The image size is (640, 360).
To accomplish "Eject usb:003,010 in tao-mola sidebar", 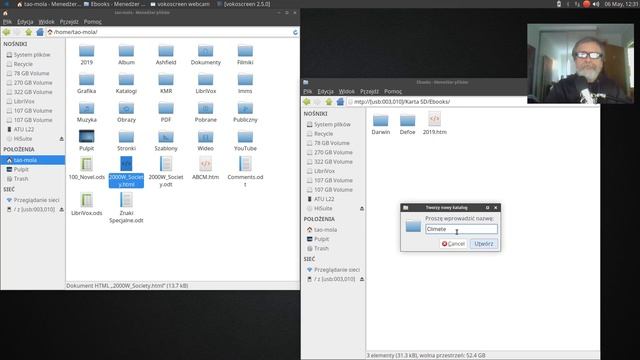I will tap(62, 209).
